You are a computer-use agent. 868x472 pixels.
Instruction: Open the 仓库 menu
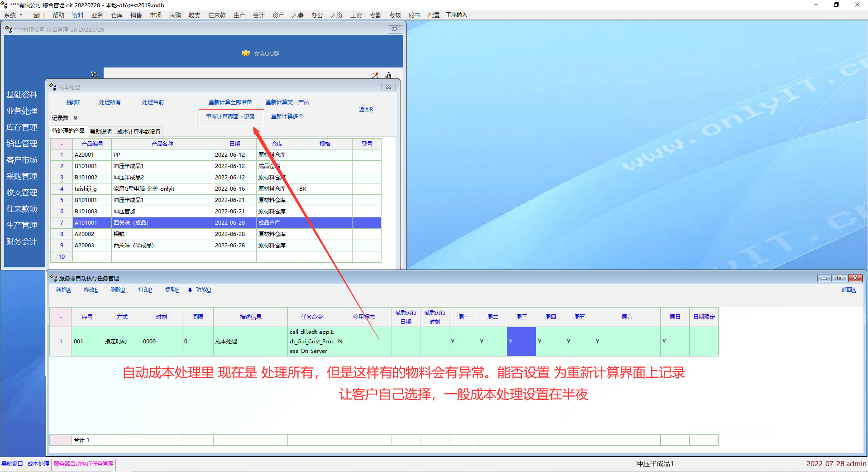pyautogui.click(x=117, y=15)
